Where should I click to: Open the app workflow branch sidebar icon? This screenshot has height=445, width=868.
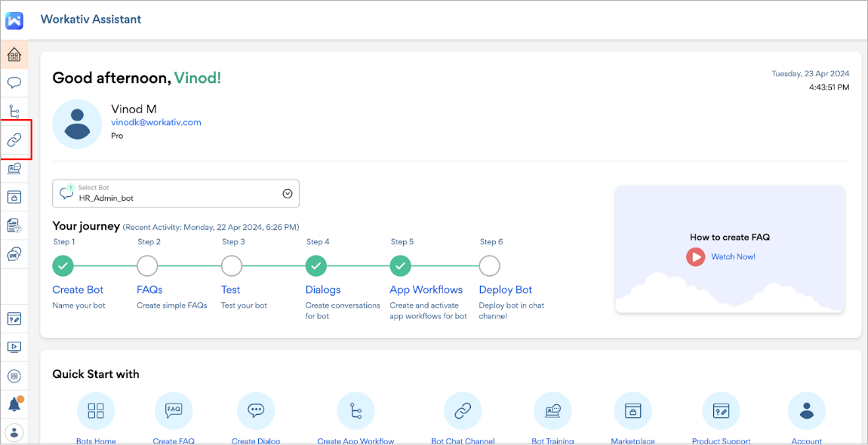click(14, 112)
